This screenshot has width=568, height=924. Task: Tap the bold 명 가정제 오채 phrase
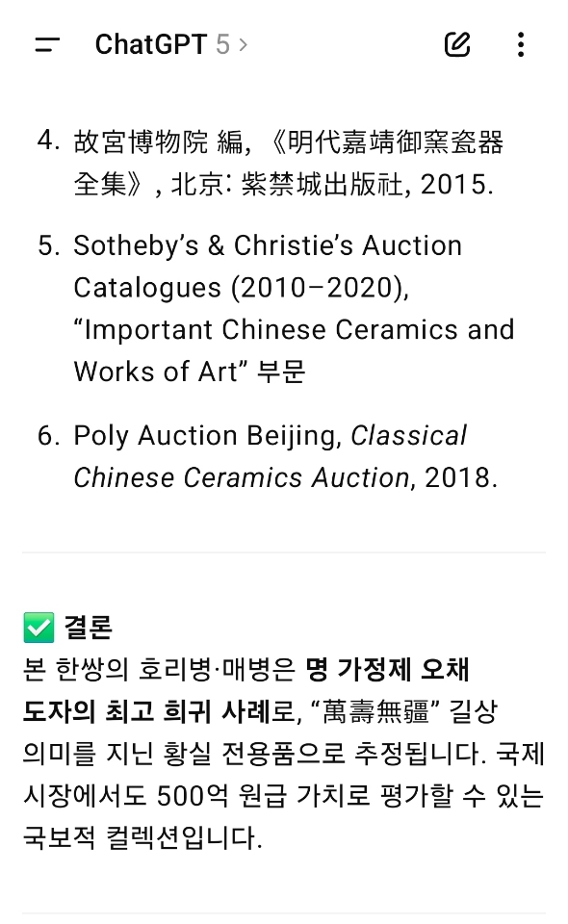point(387,670)
